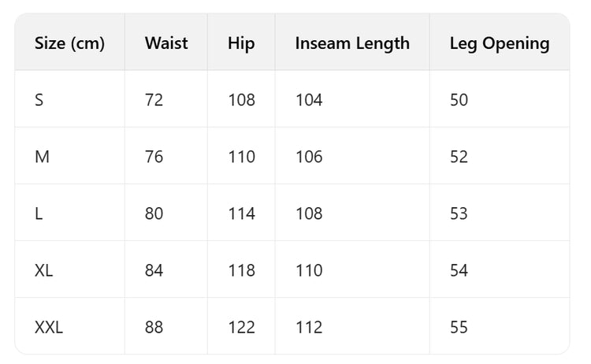Select the "Inseam Length" header cell
The image size is (591, 364).
click(x=352, y=43)
